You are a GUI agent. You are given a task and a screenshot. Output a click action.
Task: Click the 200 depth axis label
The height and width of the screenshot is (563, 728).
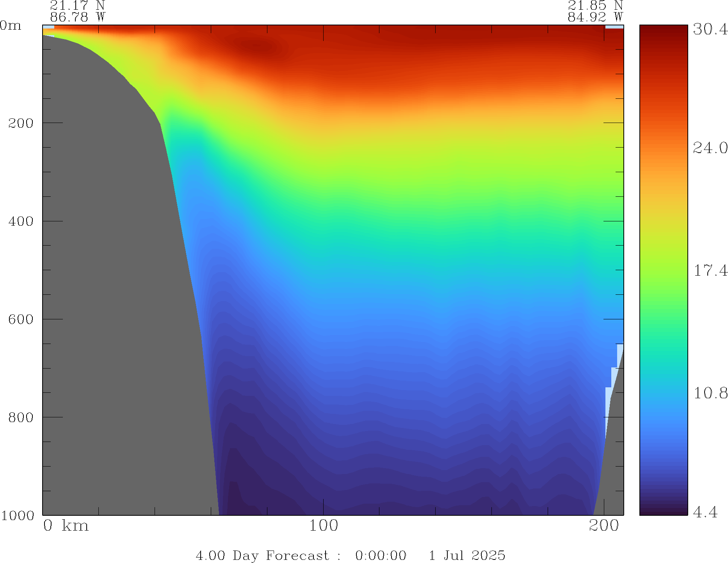(21, 123)
